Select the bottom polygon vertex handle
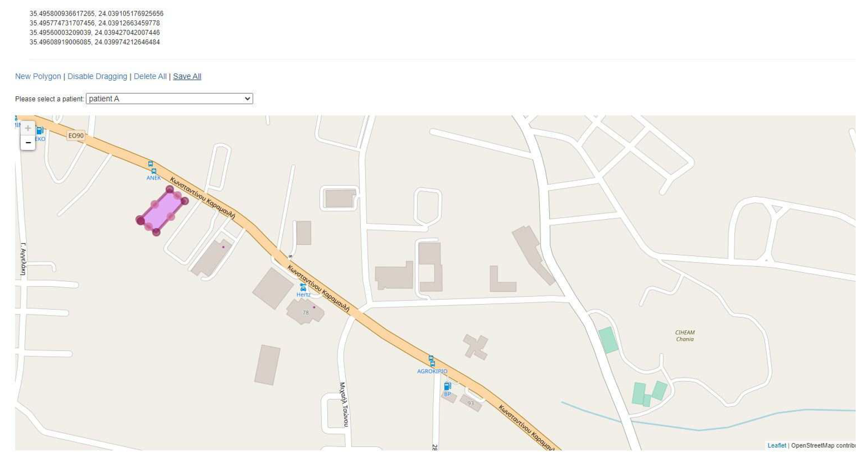868x462 pixels. coord(156,232)
